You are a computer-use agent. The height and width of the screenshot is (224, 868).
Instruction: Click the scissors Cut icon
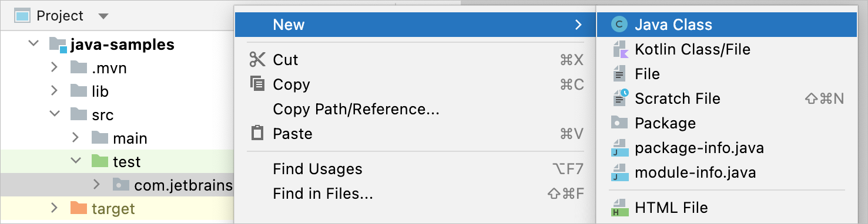(257, 59)
